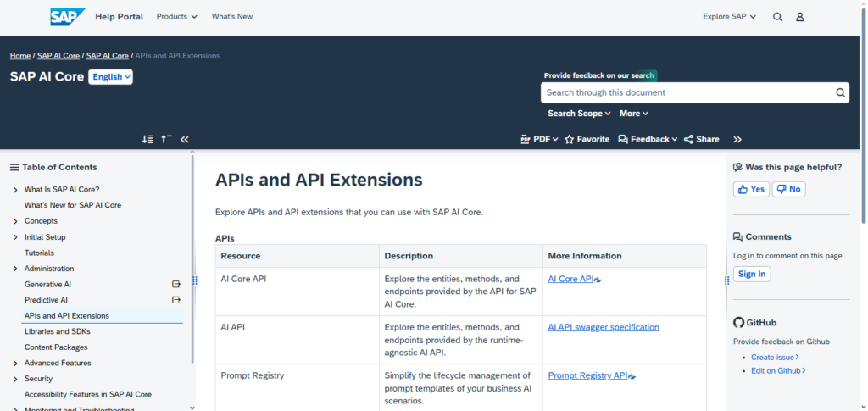Click the right panel resize handle dots
This screenshot has height=411, width=868.
[726, 280]
